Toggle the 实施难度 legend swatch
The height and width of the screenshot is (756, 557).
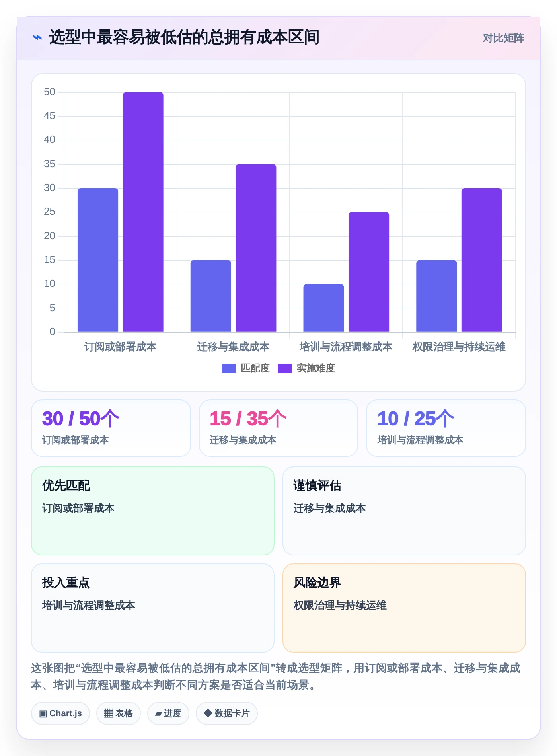[x=284, y=368]
